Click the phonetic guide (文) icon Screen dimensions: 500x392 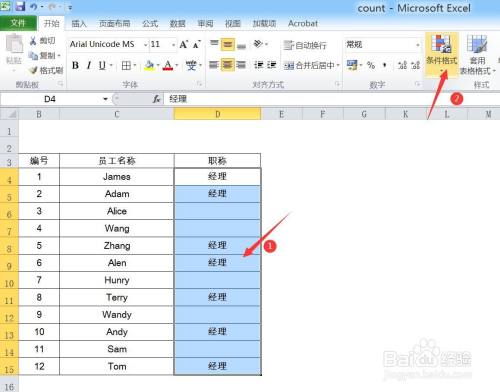(191, 65)
